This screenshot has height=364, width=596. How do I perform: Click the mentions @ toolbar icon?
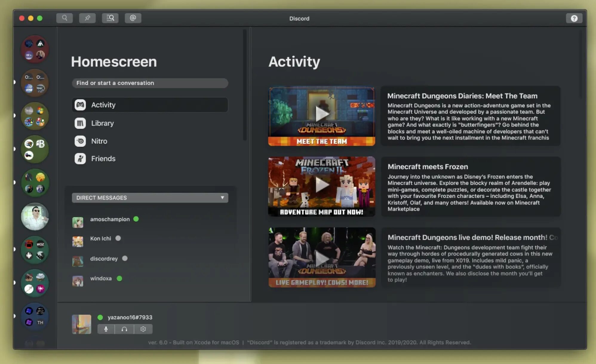point(133,18)
